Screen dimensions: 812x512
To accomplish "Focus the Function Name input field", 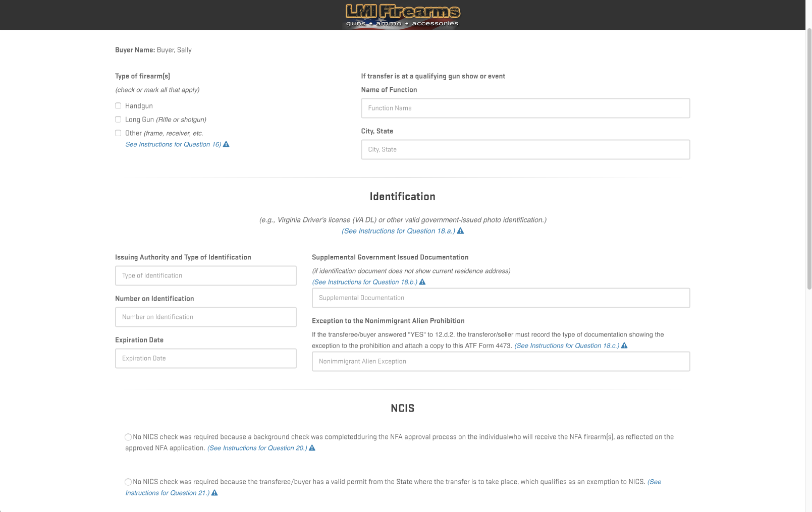I will point(525,108).
